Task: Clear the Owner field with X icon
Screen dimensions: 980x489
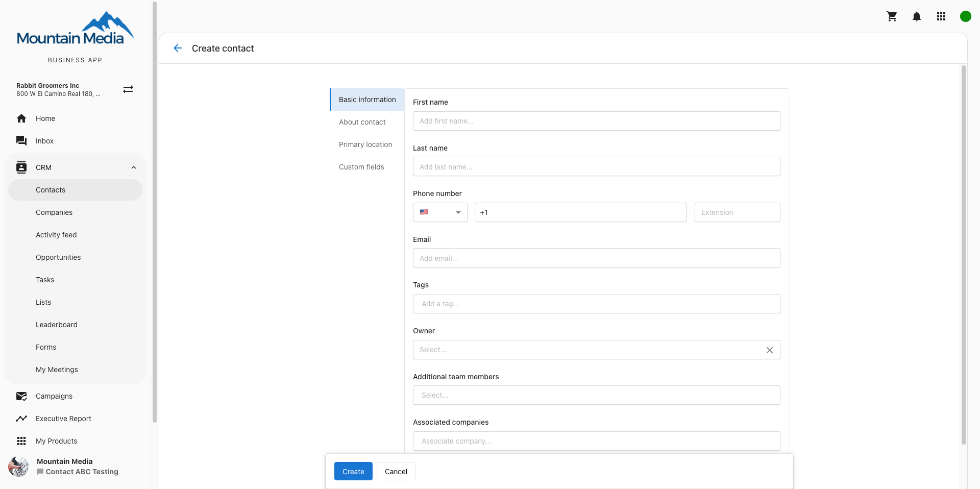Action: click(x=770, y=350)
